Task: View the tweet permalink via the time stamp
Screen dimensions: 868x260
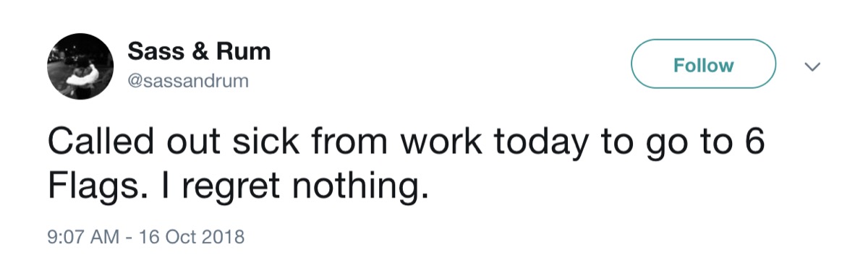Action: point(147,236)
